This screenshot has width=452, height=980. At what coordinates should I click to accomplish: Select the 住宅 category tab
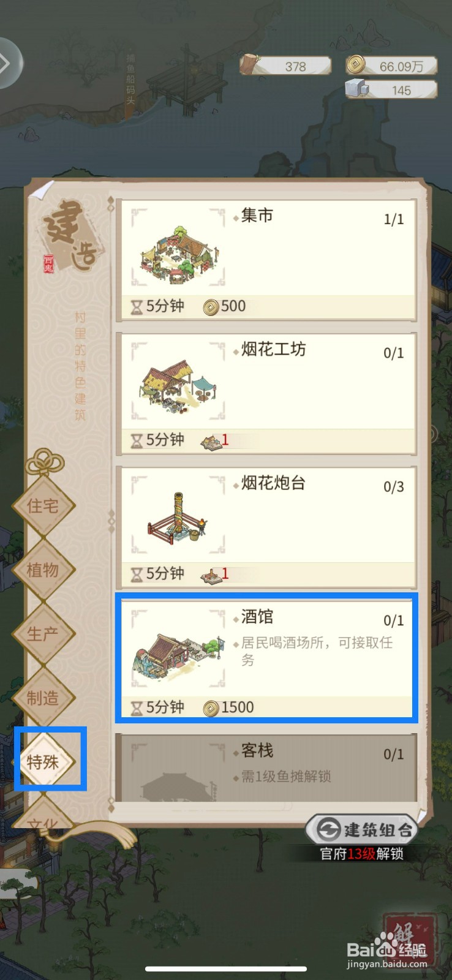coord(43,506)
